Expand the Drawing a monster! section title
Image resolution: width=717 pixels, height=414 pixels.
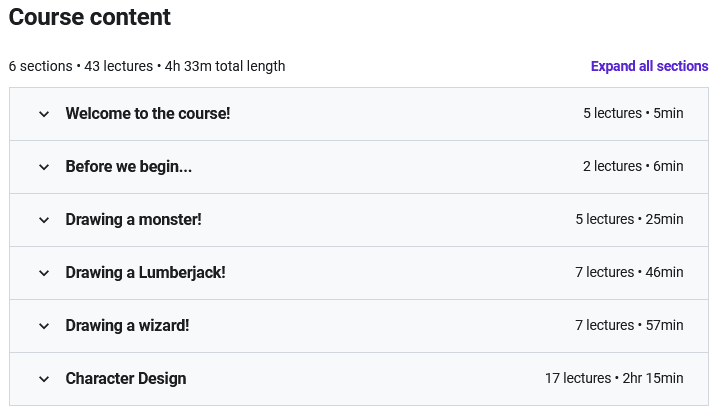pyautogui.click(x=134, y=220)
